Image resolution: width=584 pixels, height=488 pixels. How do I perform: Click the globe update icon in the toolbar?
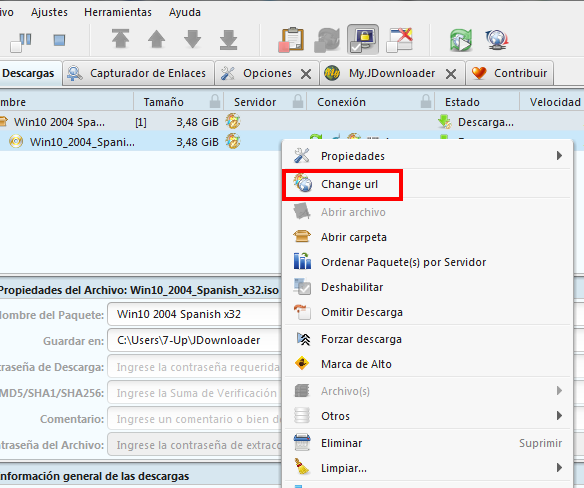(497, 40)
